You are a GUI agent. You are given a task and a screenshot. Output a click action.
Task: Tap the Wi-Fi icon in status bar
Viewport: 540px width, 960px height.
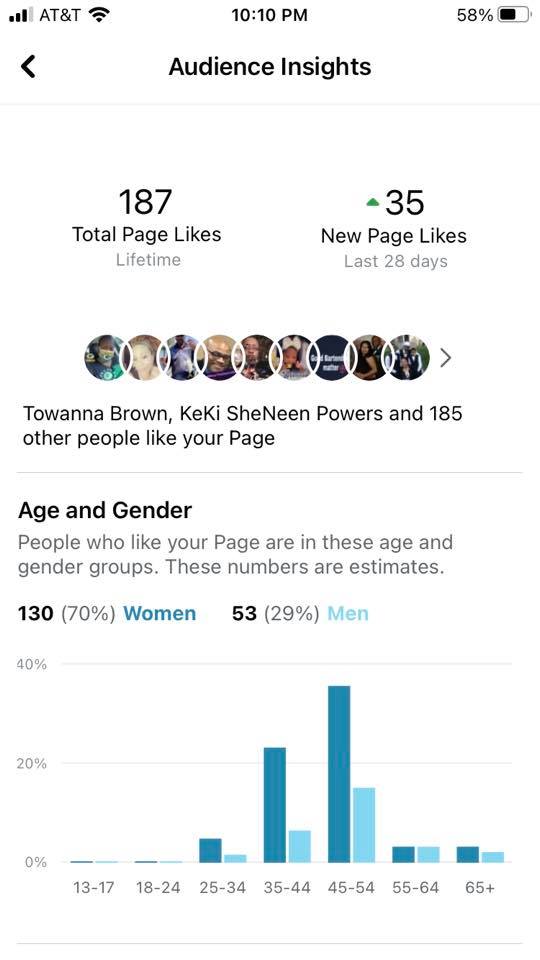coord(99,15)
